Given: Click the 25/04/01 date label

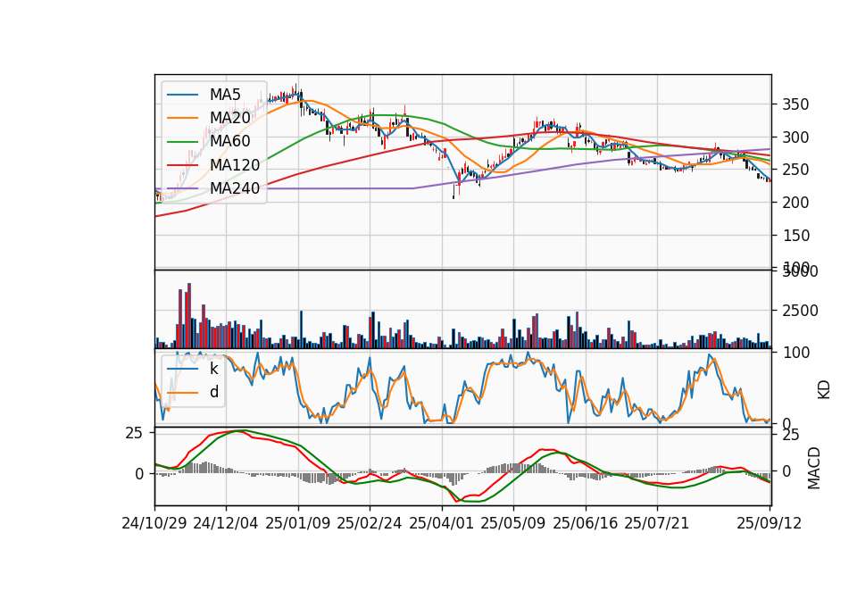Looking at the screenshot, I should coord(442,523).
